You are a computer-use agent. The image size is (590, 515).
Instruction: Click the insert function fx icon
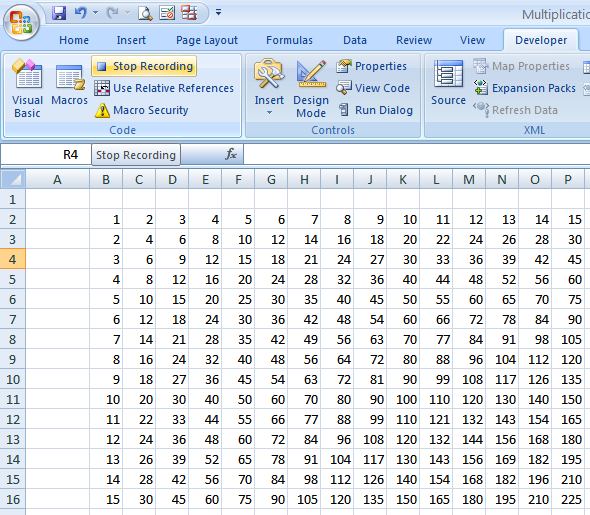click(231, 154)
